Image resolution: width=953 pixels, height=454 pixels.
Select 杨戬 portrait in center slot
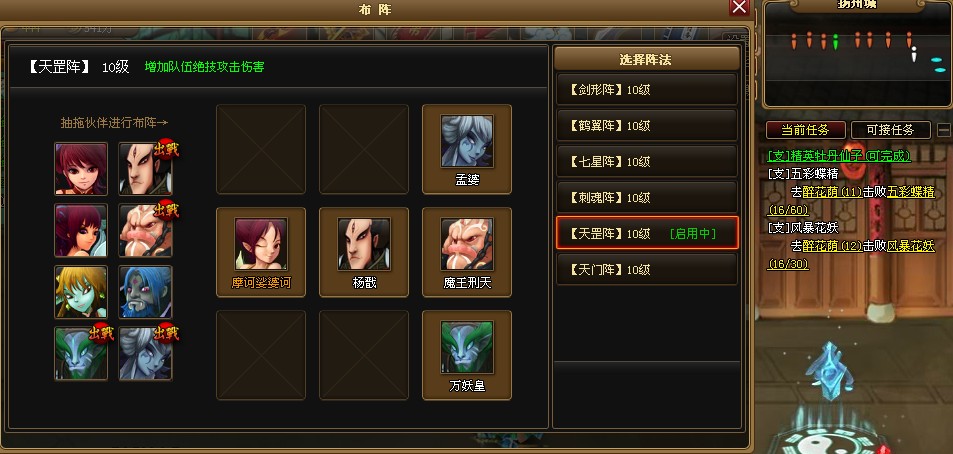[x=364, y=244]
